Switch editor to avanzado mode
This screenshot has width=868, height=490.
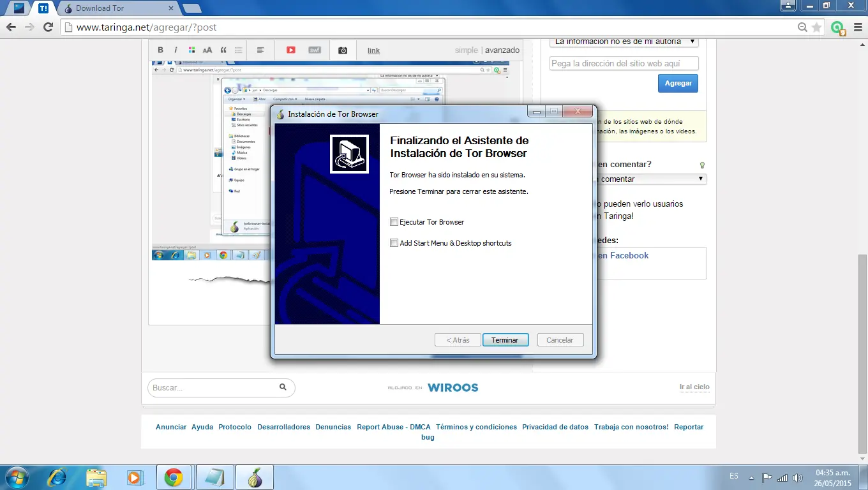click(502, 50)
